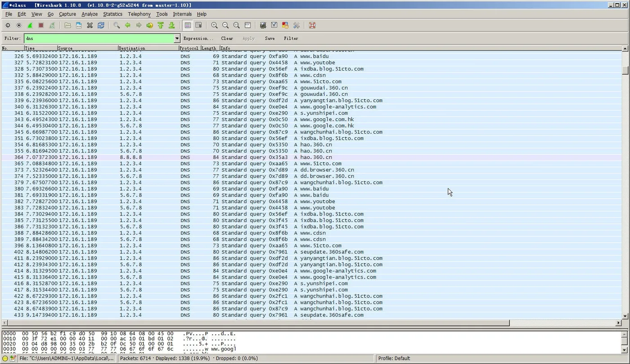This screenshot has height=364, width=630.
Task: Close this capture file (X icon)
Action: pyautogui.click(x=90, y=26)
